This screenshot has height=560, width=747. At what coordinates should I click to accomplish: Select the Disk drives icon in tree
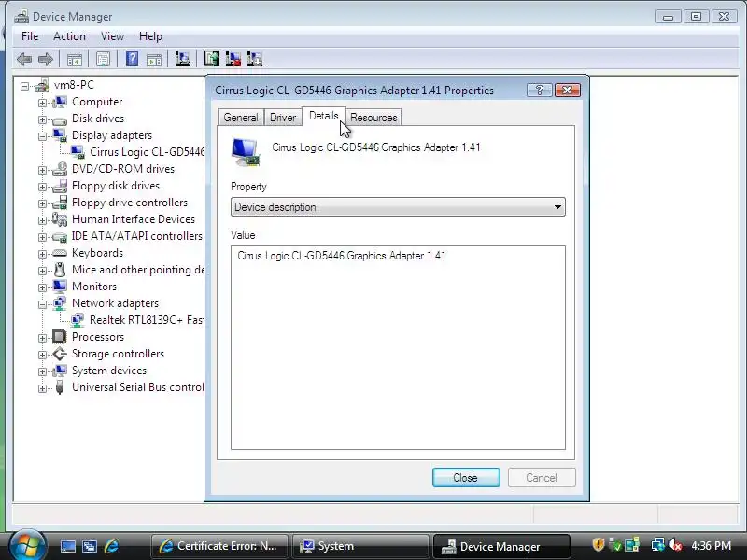[60, 119]
